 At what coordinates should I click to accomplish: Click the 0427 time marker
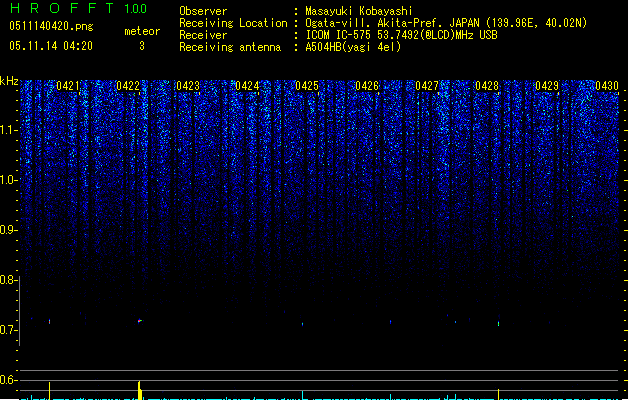click(427, 86)
